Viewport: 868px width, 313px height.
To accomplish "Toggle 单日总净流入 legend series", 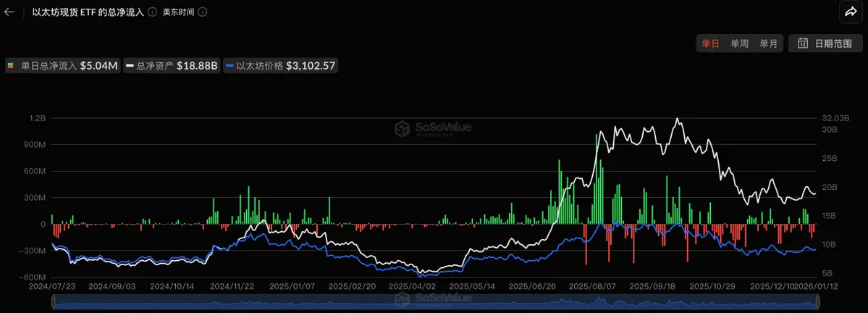I will coord(62,66).
